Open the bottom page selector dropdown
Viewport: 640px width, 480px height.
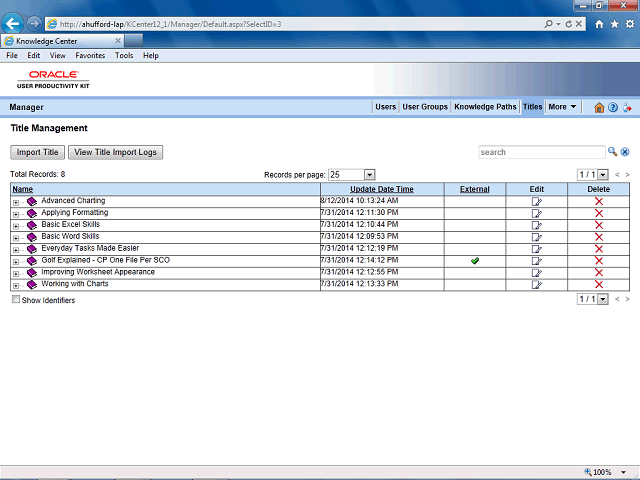click(x=602, y=299)
